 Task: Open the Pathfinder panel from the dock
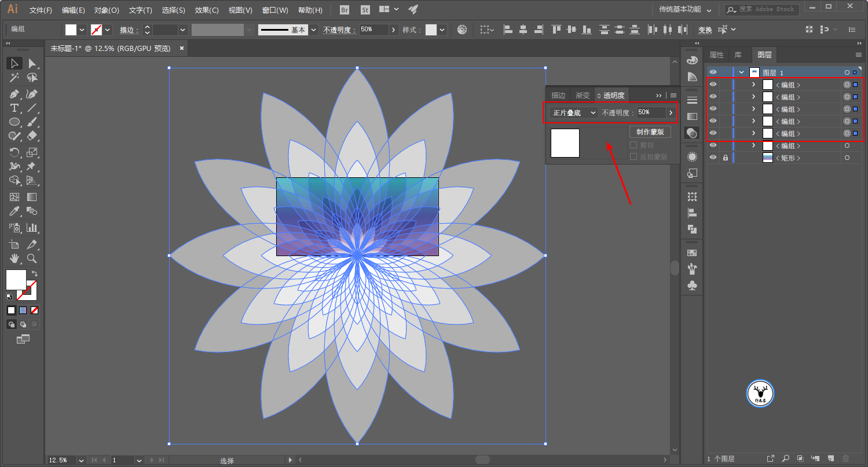(692, 229)
